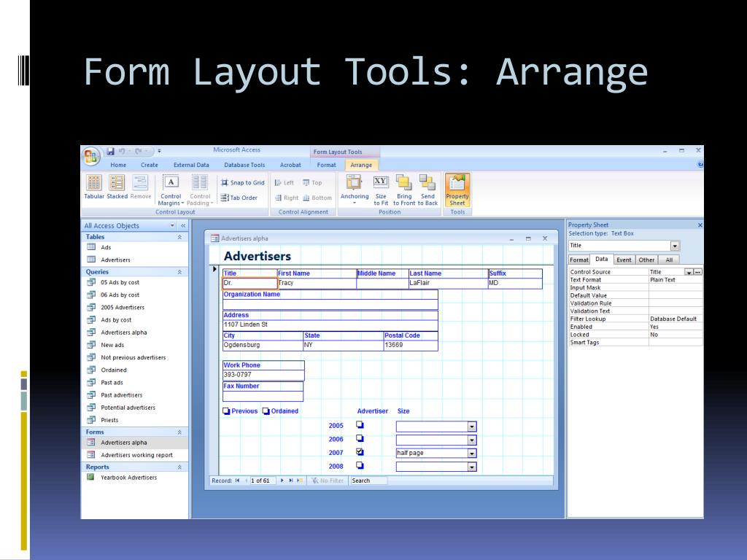The image size is (747, 560).
Task: Create new blank record from navigation bar
Action: [300, 481]
